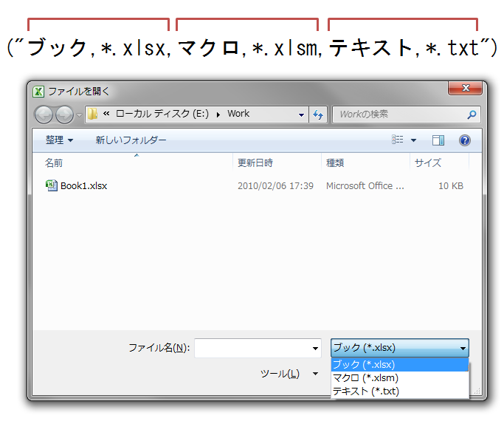This screenshot has height=421, width=504.
Task: Click the Microsoft Office ... type cell
Action: (365, 186)
